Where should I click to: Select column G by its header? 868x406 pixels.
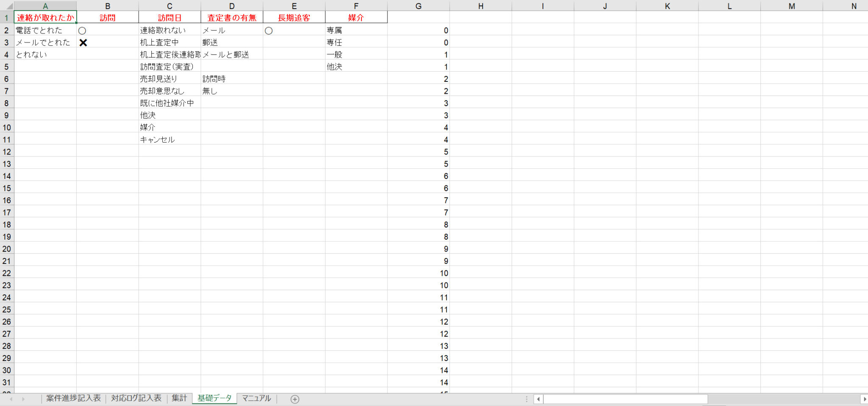[418, 6]
